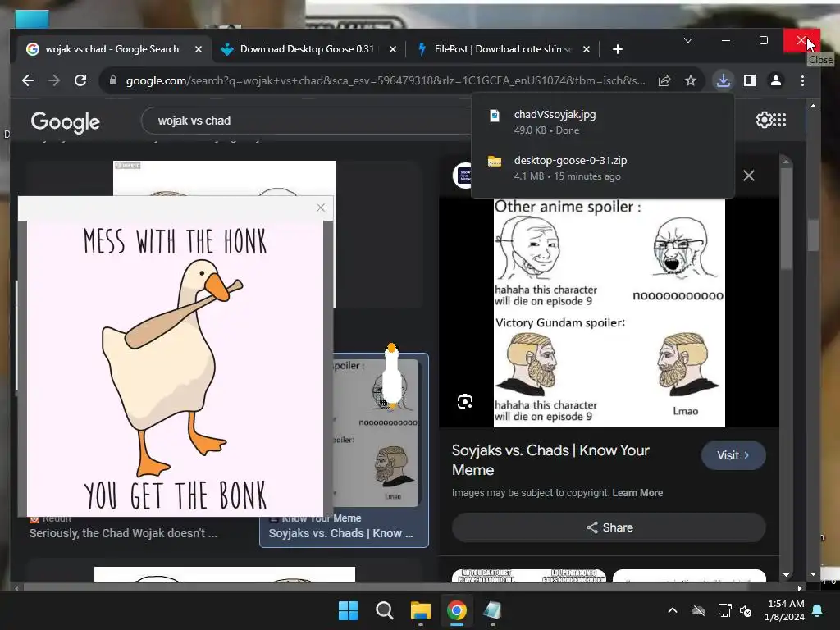This screenshot has height=630, width=840.
Task: Click the browser forward arrow
Action: coord(53,80)
